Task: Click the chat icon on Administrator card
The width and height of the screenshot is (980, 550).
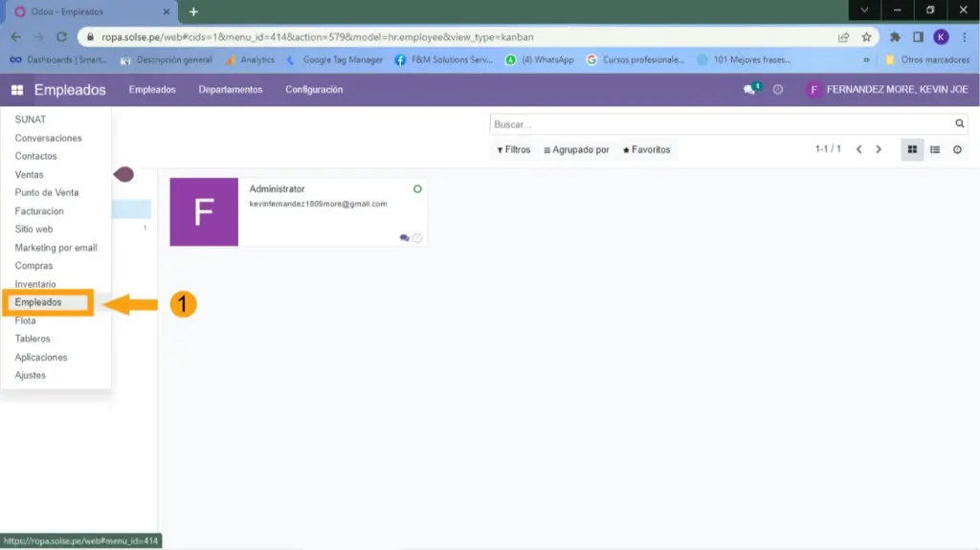Action: (x=404, y=238)
